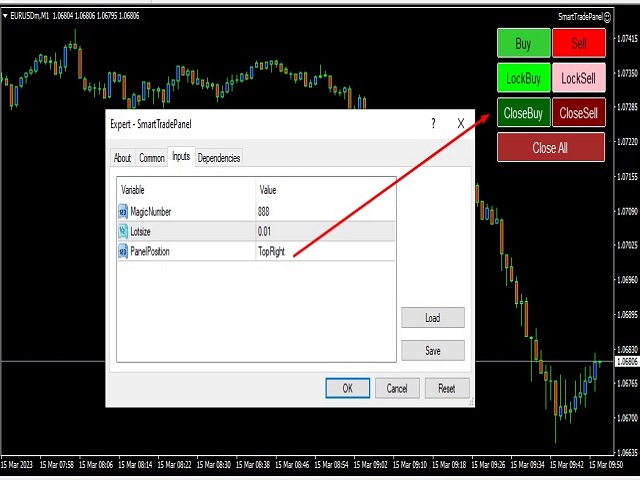
Task: Click the 15 Mar 2023 time label
Action: tap(17, 465)
